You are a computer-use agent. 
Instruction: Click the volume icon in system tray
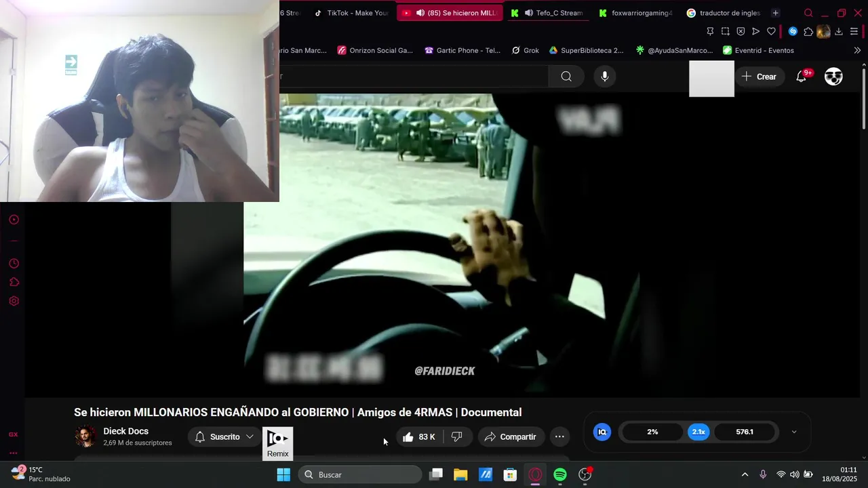[x=794, y=474]
